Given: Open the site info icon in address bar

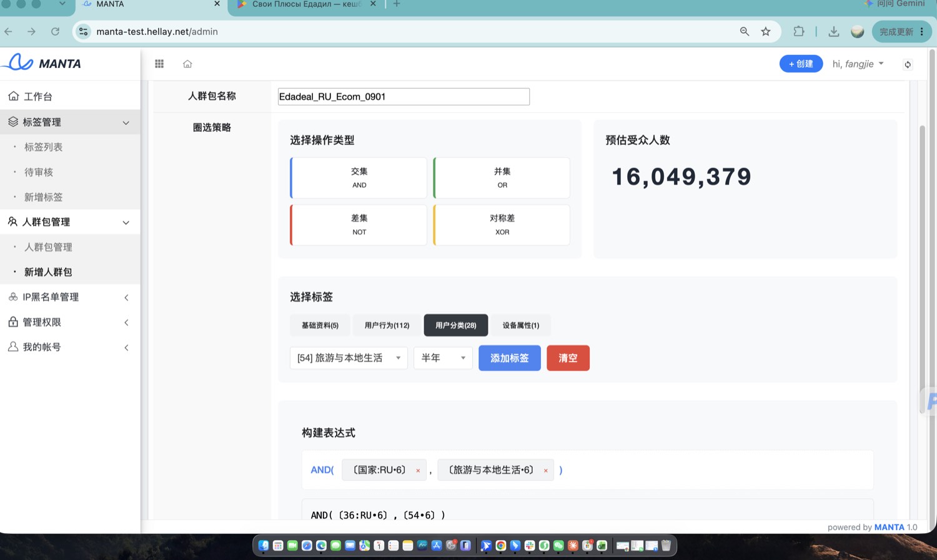Looking at the screenshot, I should tap(83, 31).
